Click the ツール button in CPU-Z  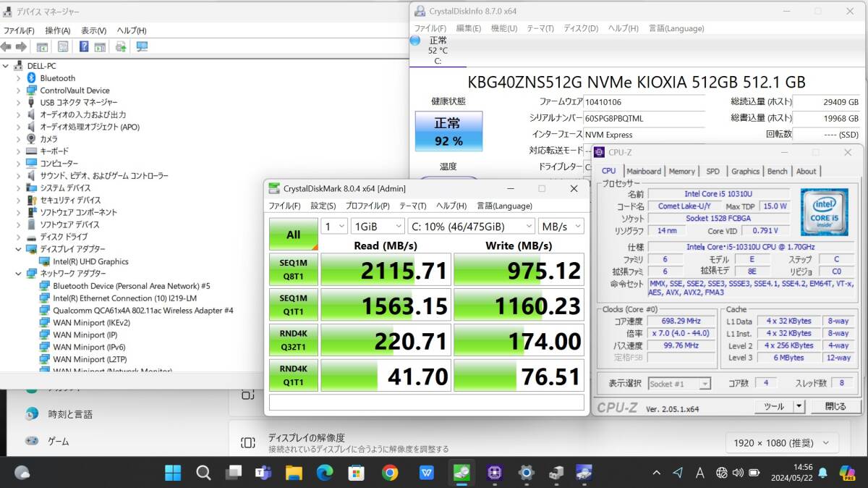[773, 407]
